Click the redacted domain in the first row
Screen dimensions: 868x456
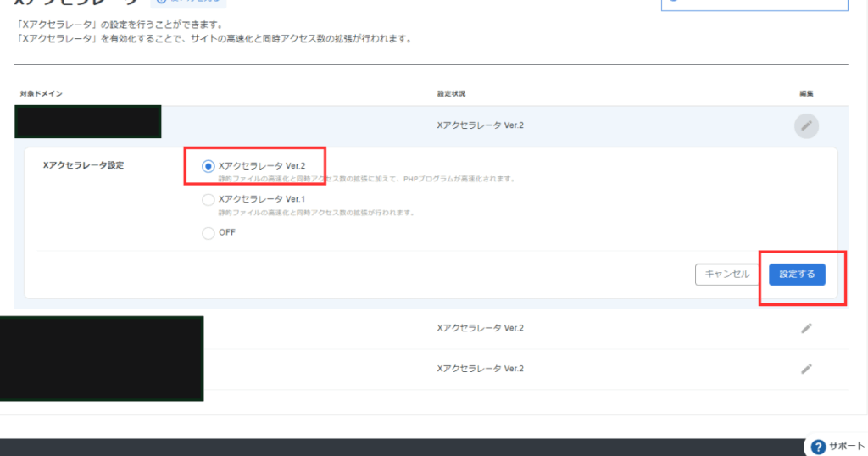pyautogui.click(x=88, y=122)
